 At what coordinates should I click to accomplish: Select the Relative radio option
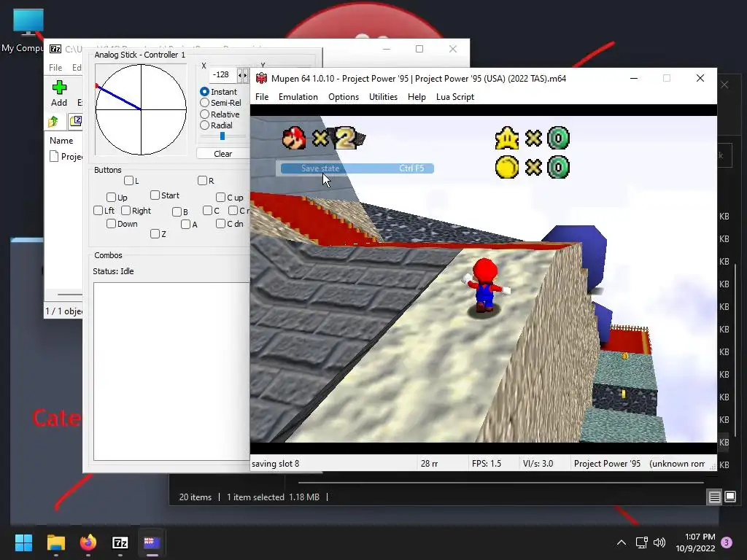(204, 114)
